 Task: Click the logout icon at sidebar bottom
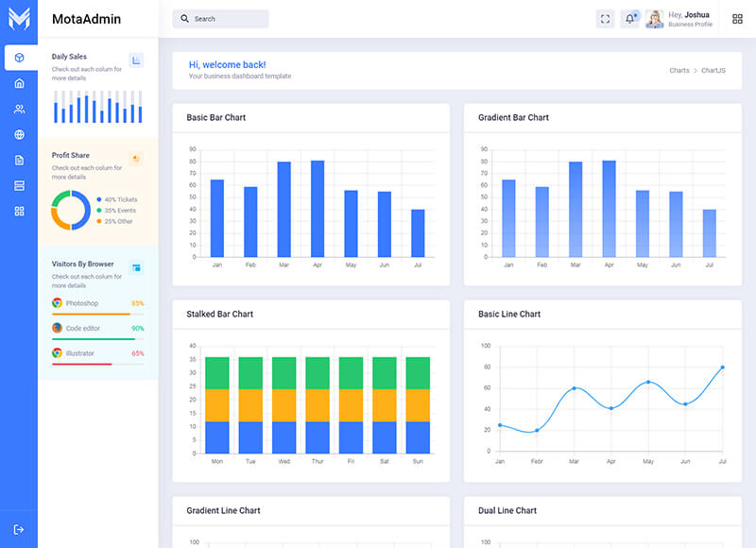(x=19, y=529)
